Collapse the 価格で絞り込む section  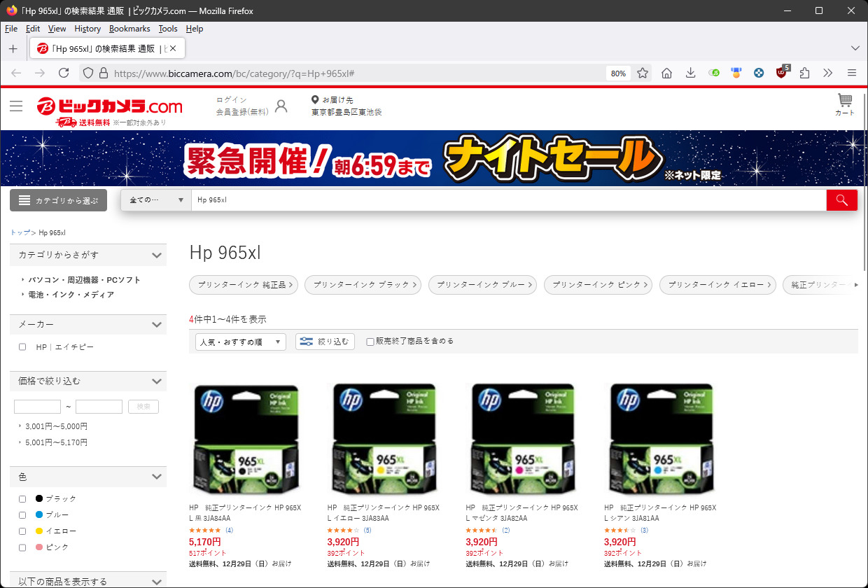157,381
